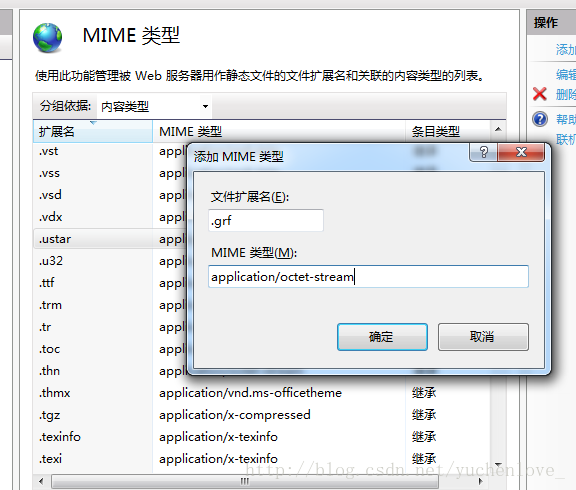Select the .tgz extension
The height and width of the screenshot is (490, 576).
(x=50, y=415)
